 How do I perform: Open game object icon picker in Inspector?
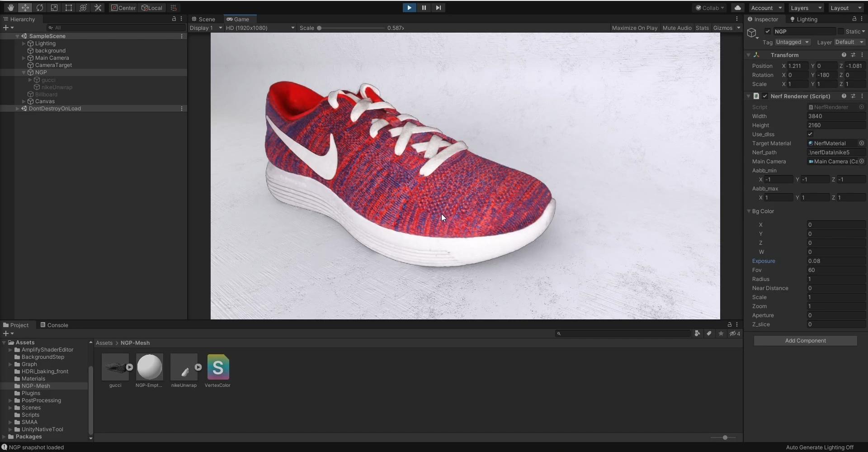(752, 33)
